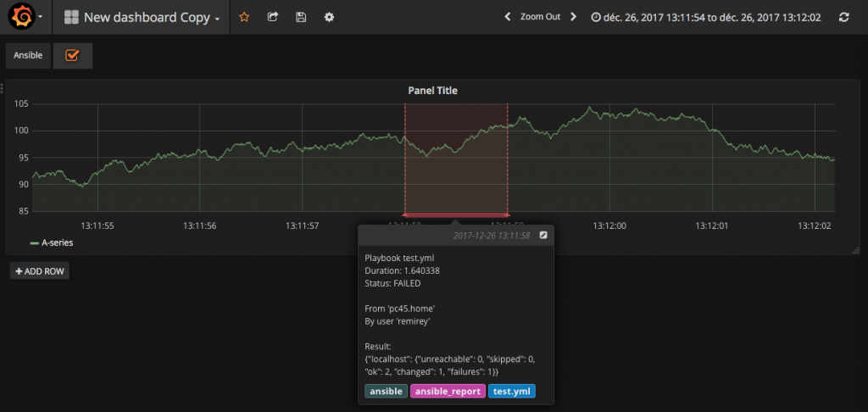The image size is (868, 412).
Task: Shift time range backward with left arrow
Action: coord(507,17)
